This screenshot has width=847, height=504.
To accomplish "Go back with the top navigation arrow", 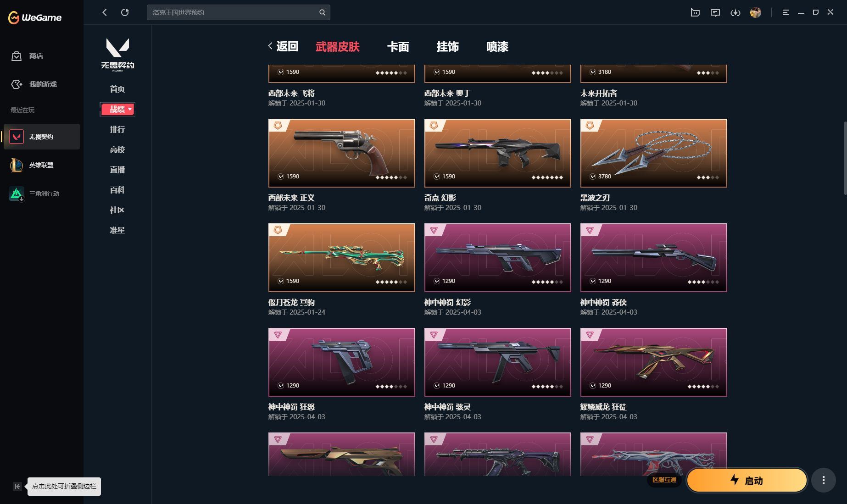I will (105, 12).
